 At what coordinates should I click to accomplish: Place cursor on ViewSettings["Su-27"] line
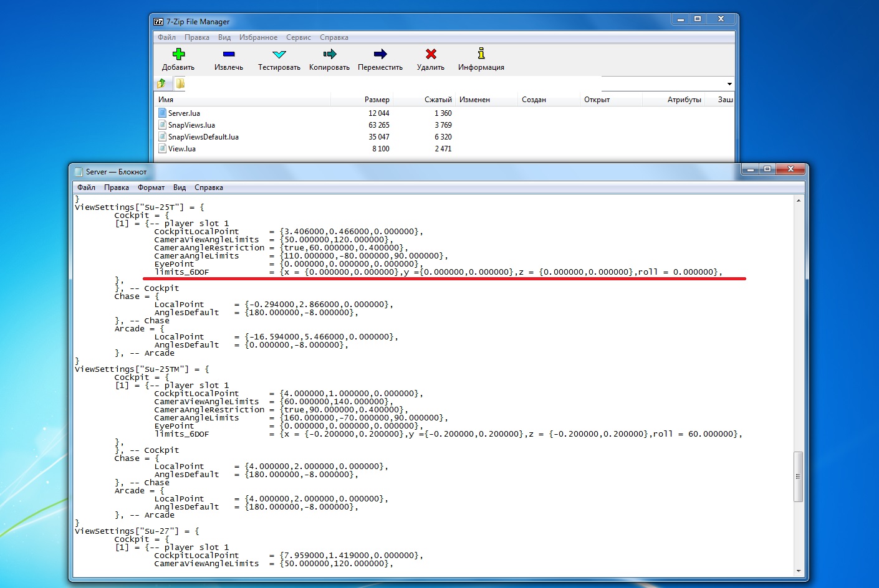coord(137,531)
